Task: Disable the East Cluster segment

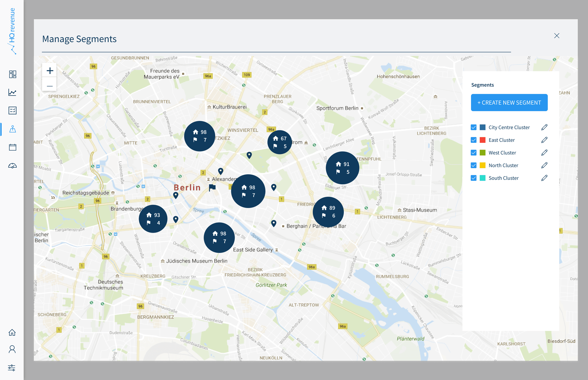Action: point(474,140)
